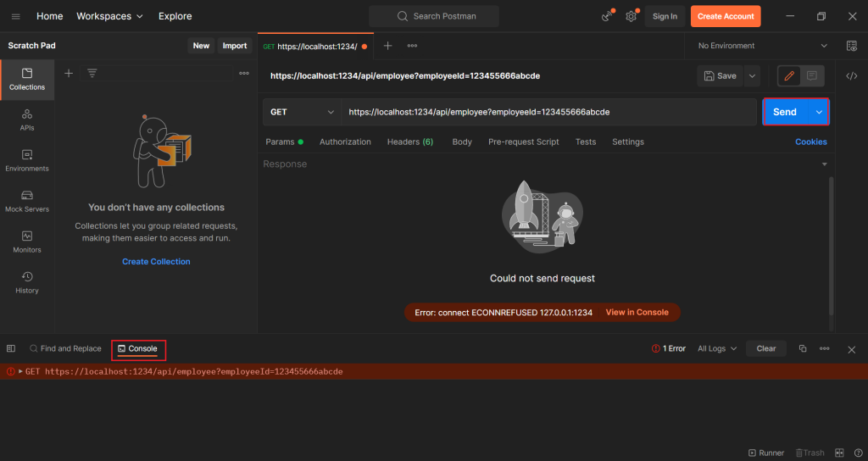
Task: Open the Console tab at bottom
Action: point(138,349)
